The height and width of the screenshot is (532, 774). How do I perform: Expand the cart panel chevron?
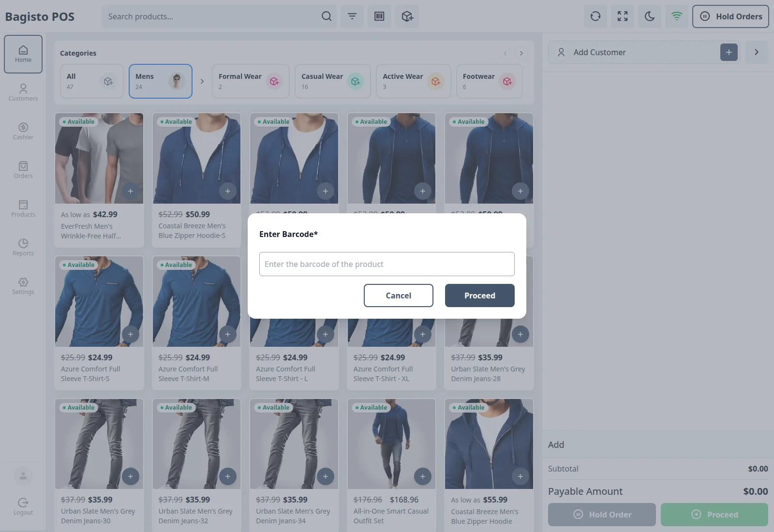point(757,52)
